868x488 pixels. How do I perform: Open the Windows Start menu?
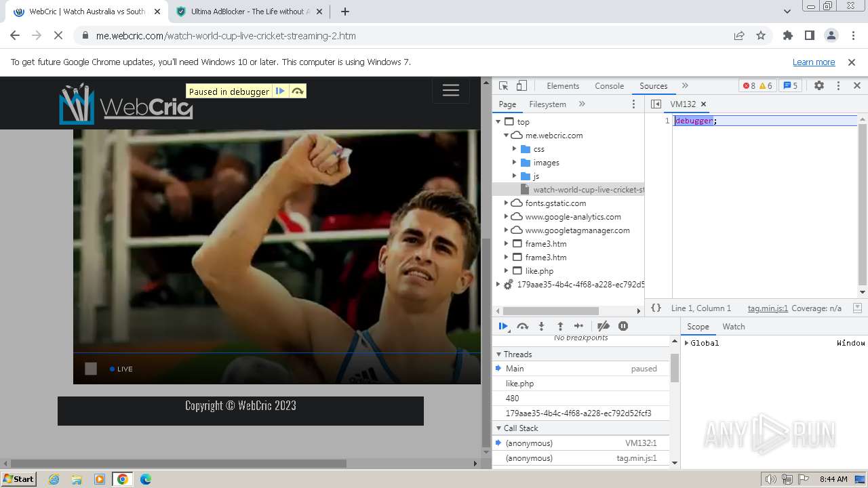point(19,479)
